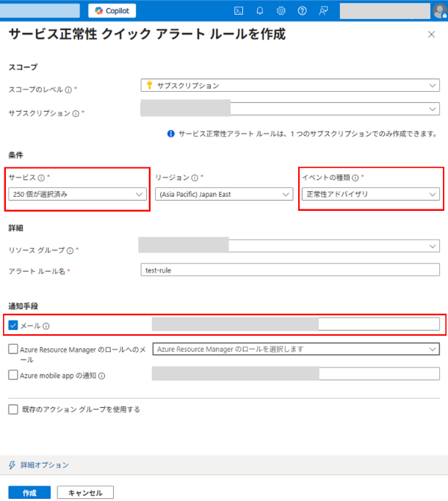Image resolution: width=448 pixels, height=501 pixels.
Task: Click the キャンセル button
Action: point(85,493)
